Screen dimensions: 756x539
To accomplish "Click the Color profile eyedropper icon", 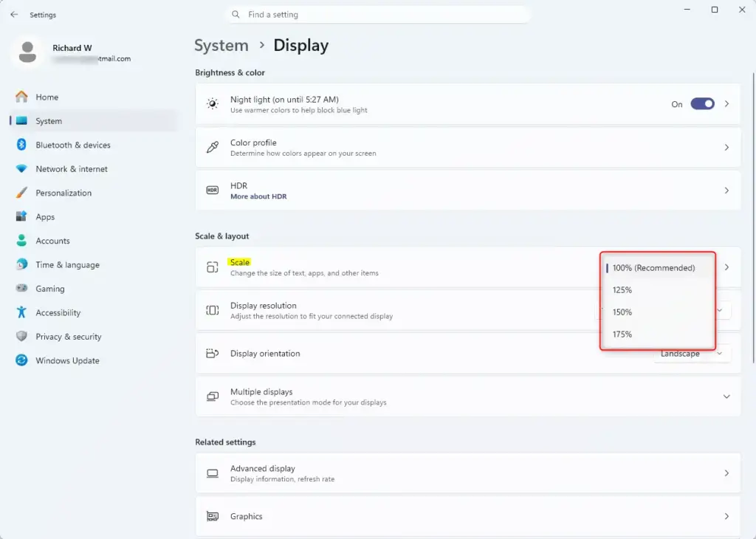I will tap(212, 147).
